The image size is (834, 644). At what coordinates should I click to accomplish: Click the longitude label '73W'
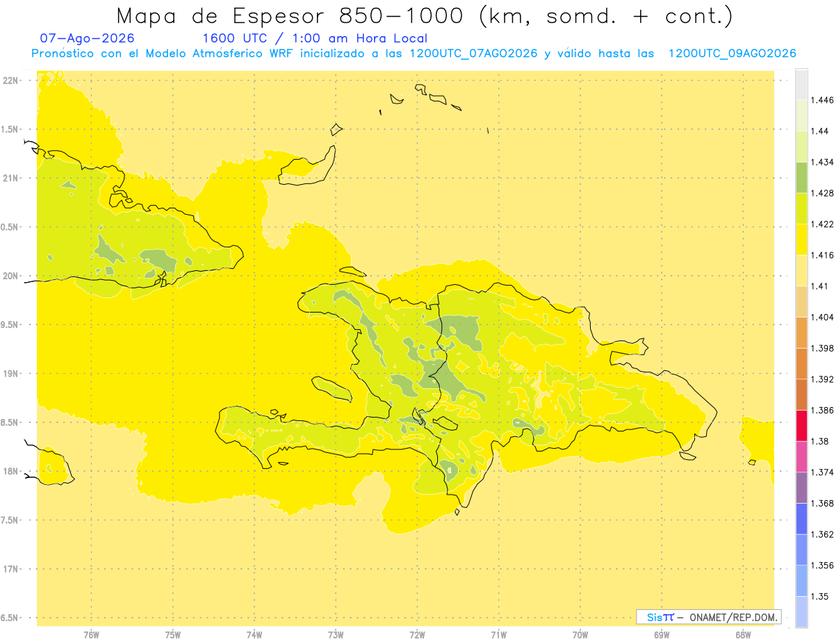tap(336, 634)
